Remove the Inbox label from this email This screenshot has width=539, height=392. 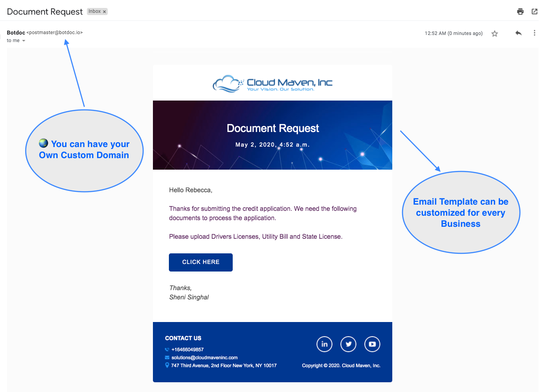(103, 11)
